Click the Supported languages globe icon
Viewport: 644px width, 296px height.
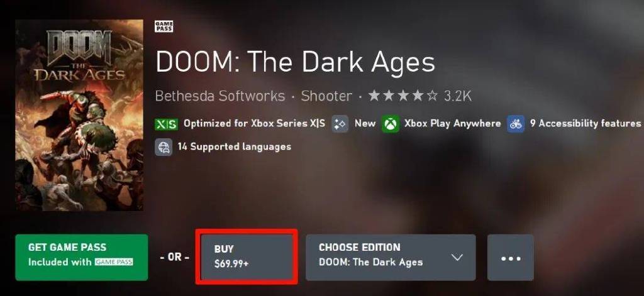pyautogui.click(x=164, y=147)
